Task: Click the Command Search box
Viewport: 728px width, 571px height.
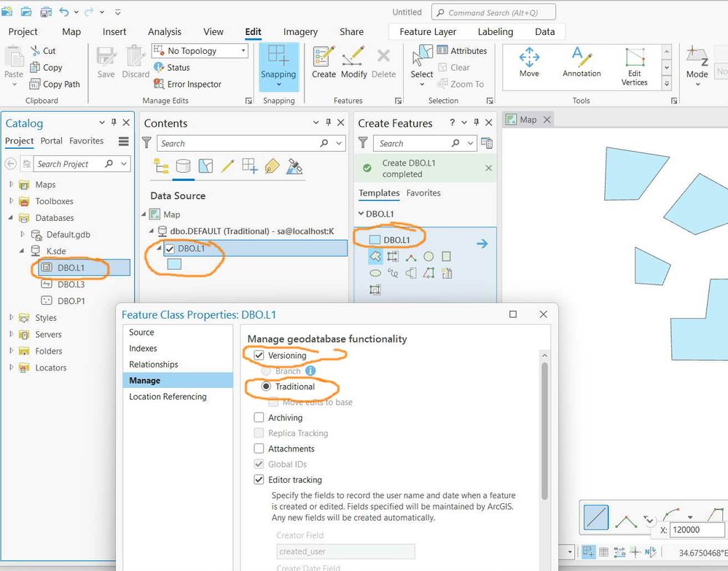Action: [x=493, y=12]
